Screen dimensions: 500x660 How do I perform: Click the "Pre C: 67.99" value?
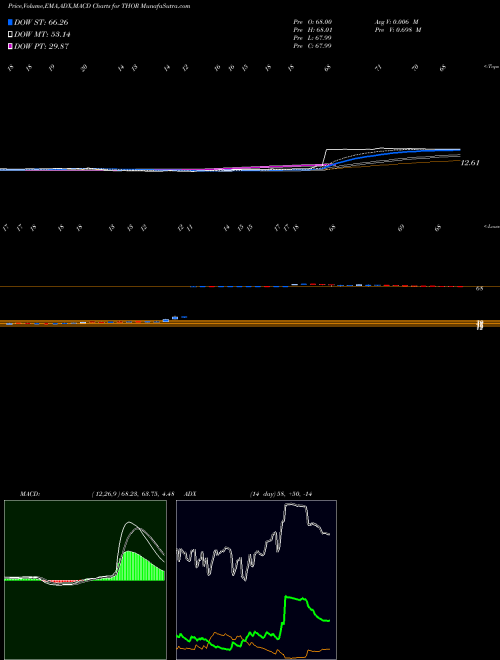(x=313, y=46)
